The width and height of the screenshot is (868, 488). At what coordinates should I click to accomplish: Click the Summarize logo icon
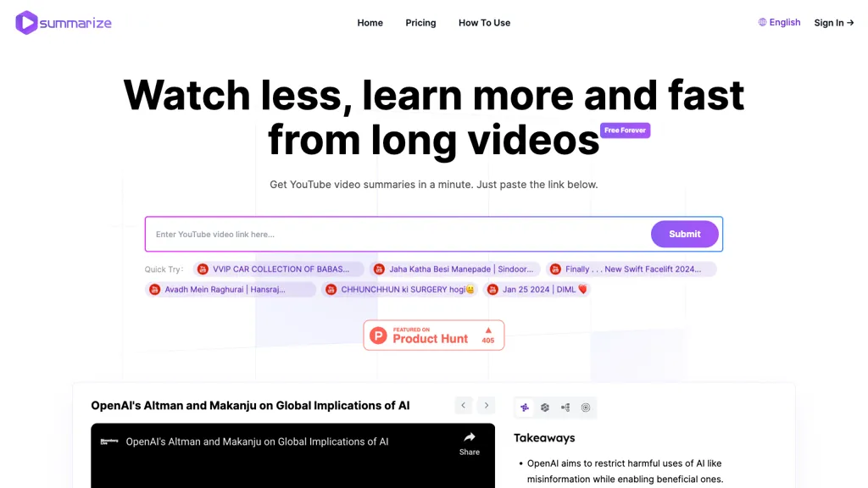pos(26,23)
